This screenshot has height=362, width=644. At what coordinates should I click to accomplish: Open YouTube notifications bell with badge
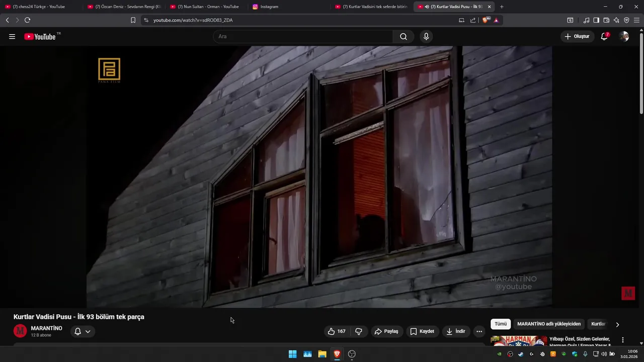pos(604,36)
